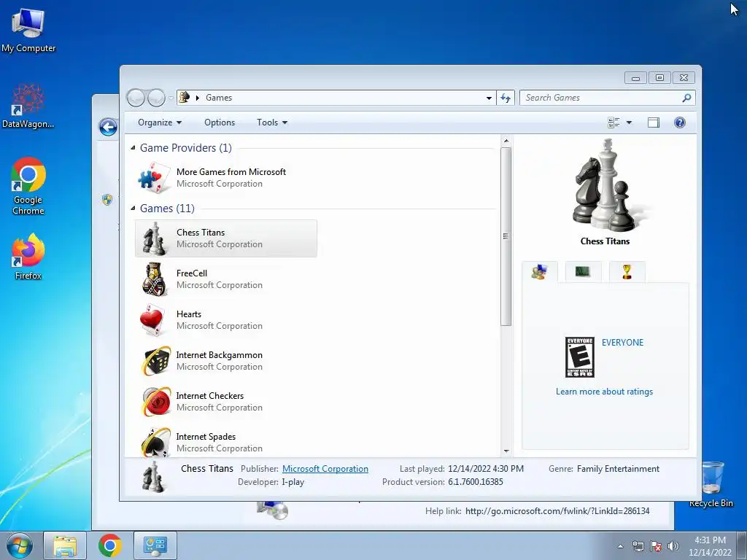Click the Control Panel taskbar icon

tap(155, 545)
